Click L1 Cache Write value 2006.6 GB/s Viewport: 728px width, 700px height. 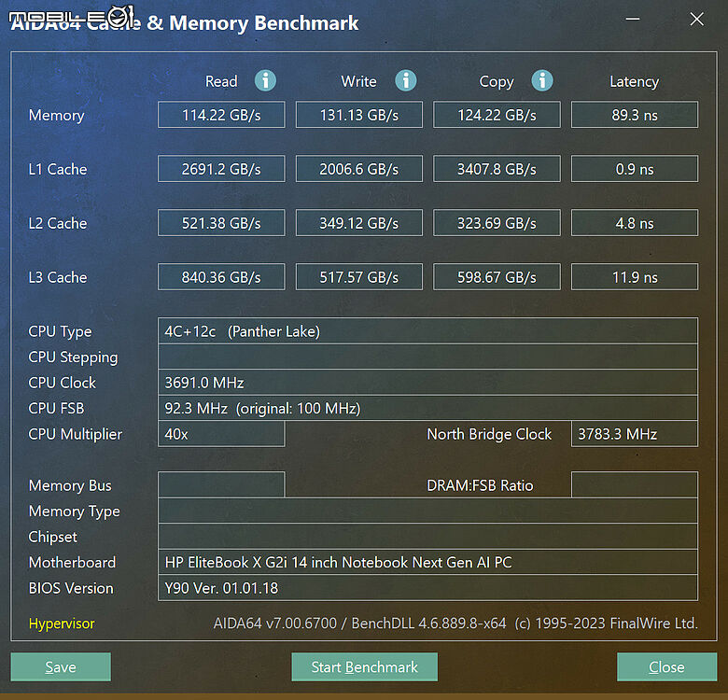coord(359,169)
